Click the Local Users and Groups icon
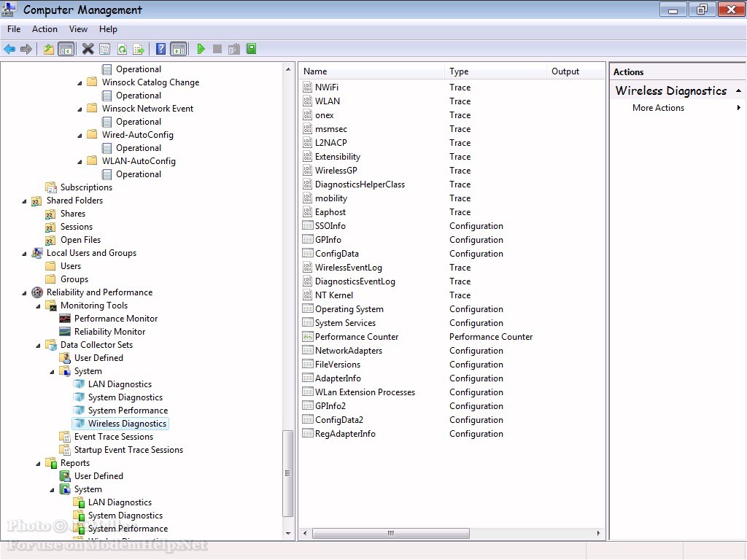Screen dimensions: 747x560 [37, 253]
